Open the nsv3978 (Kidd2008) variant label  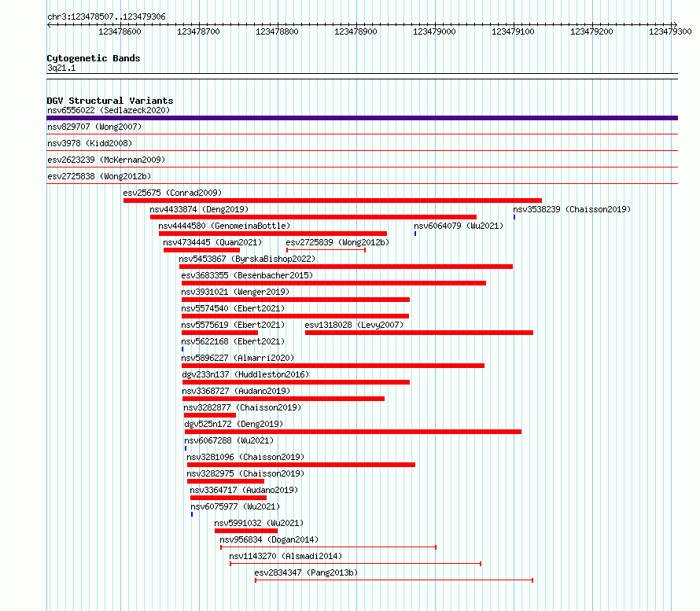[x=90, y=143]
